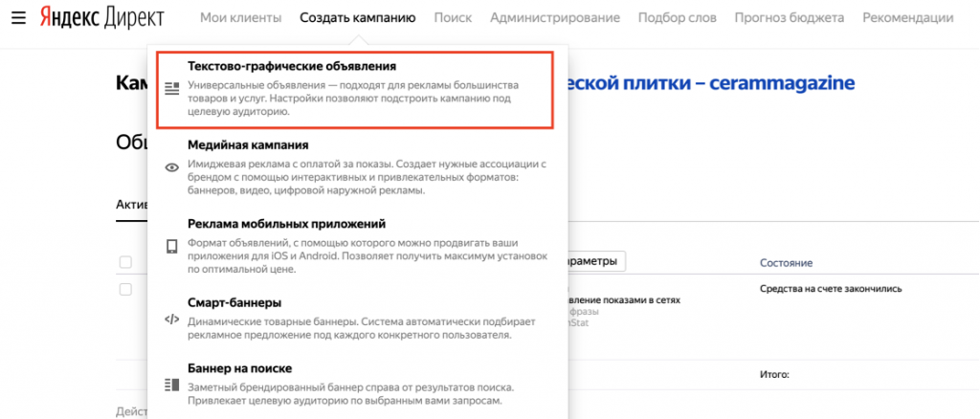The width and height of the screenshot is (980, 419).
Task: Open Администрирование in top navigation
Action: tap(555, 18)
